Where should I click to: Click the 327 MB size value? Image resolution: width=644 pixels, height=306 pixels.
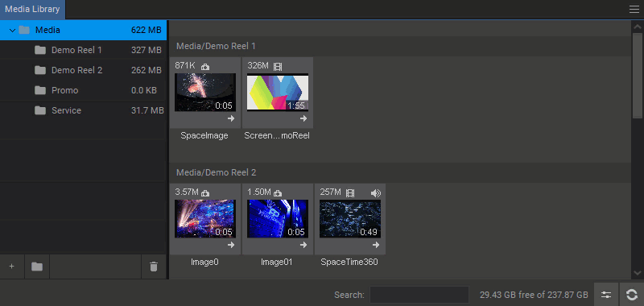coord(147,50)
